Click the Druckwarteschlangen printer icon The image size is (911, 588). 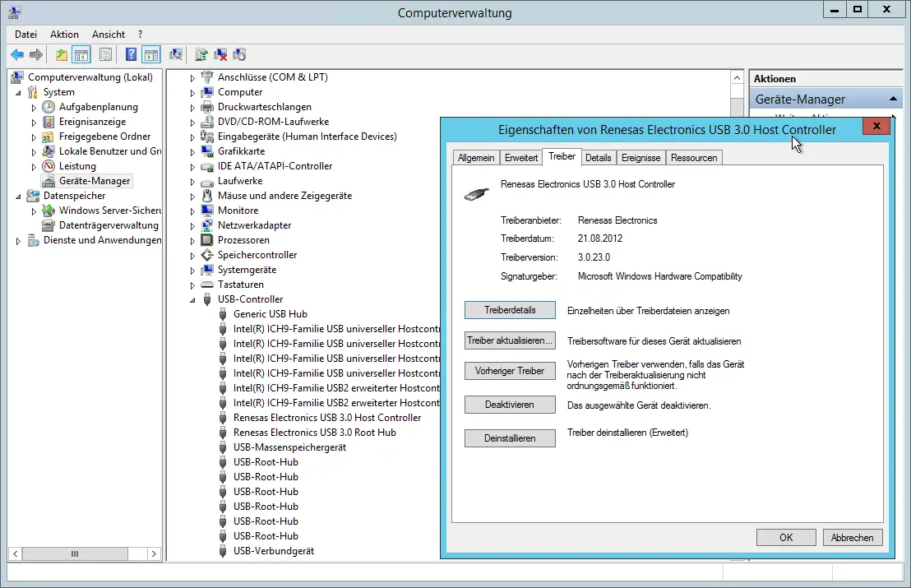[x=207, y=107]
